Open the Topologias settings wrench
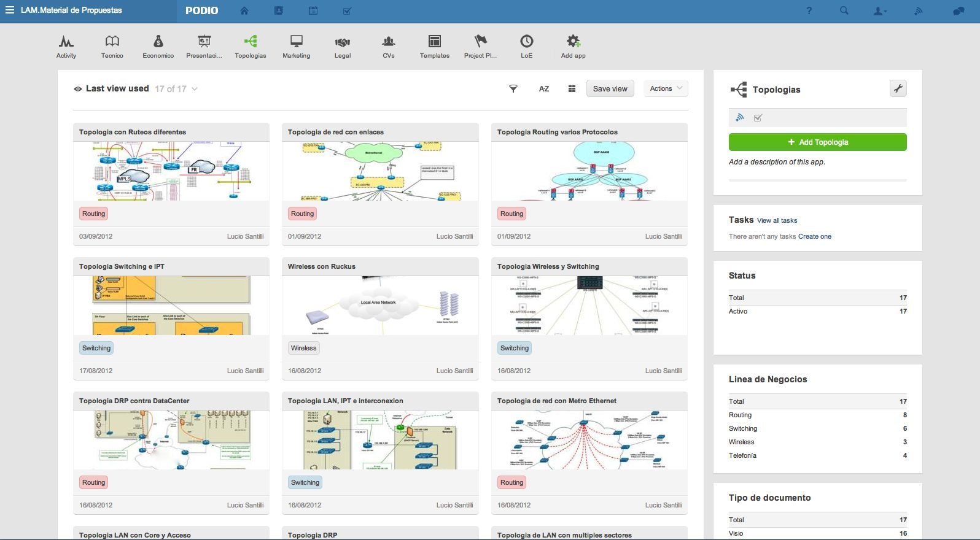Image resolution: width=980 pixels, height=540 pixels. click(898, 88)
